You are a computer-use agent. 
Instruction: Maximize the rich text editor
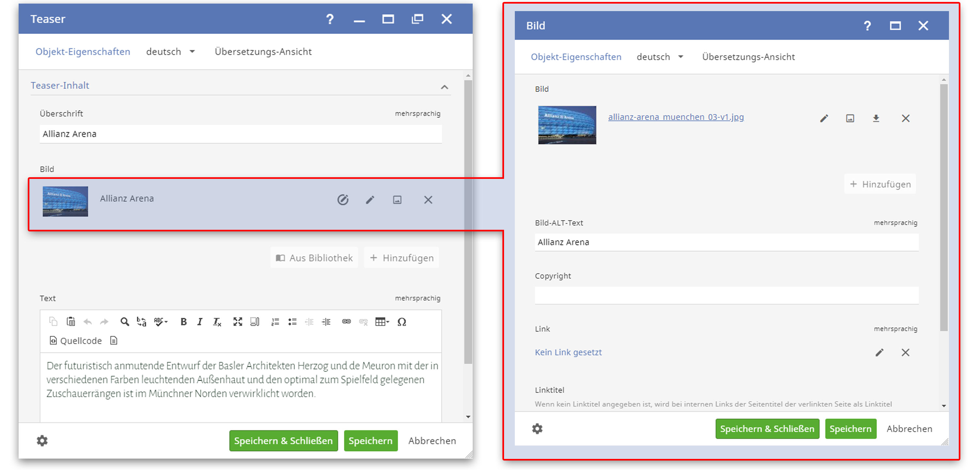click(x=238, y=322)
